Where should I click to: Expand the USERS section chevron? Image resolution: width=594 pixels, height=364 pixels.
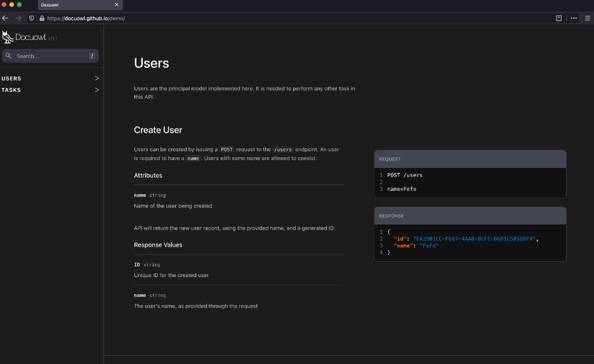click(97, 79)
